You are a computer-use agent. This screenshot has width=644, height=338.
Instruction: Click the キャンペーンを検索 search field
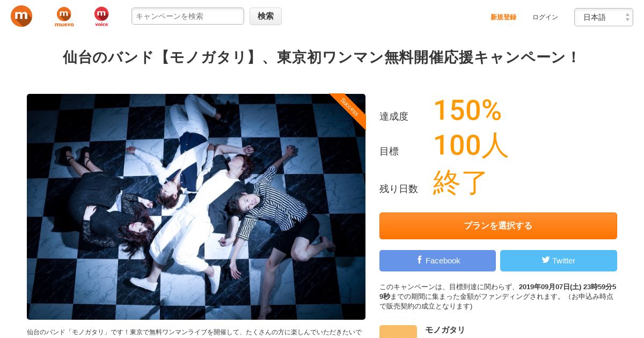pyautogui.click(x=188, y=16)
